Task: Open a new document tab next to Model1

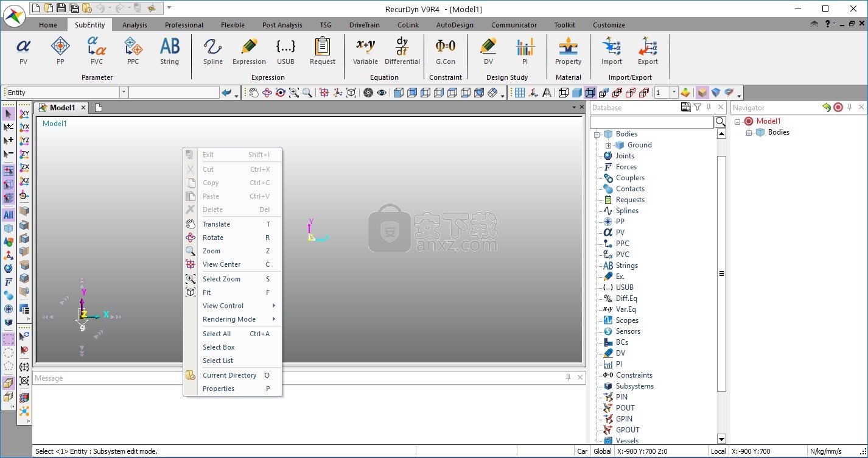Action: (x=99, y=108)
